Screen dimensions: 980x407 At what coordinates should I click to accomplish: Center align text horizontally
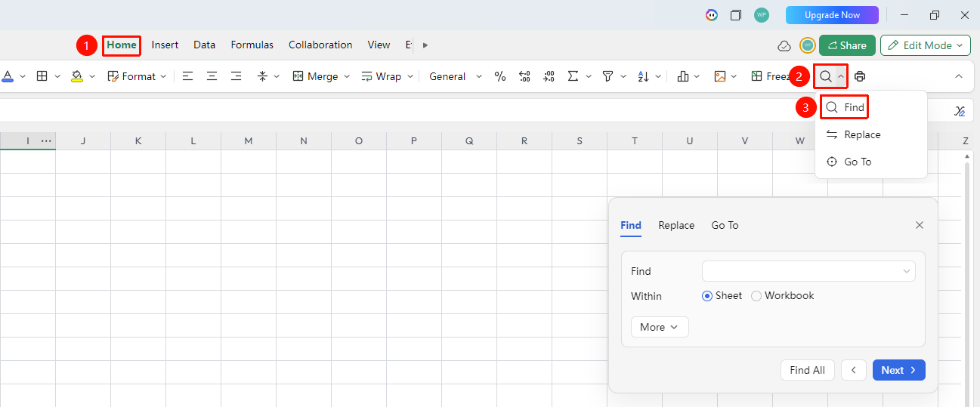coord(212,76)
